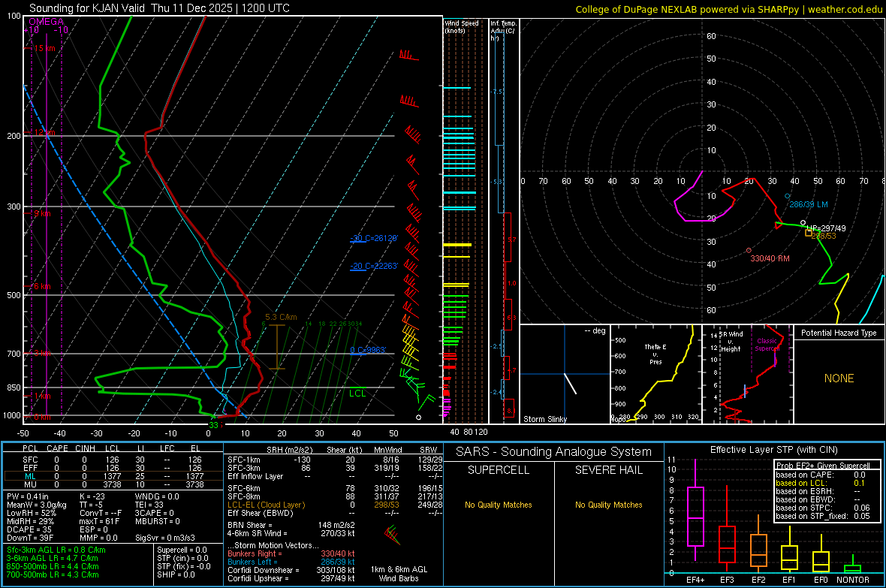
Task: Click the Sfc-3km AGL LR value
Action: (x=56, y=550)
